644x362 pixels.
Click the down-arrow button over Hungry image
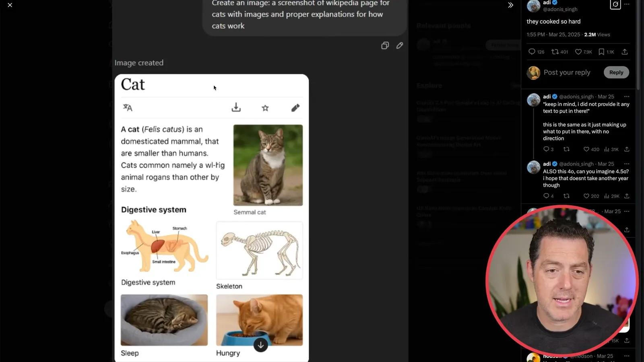click(x=261, y=345)
